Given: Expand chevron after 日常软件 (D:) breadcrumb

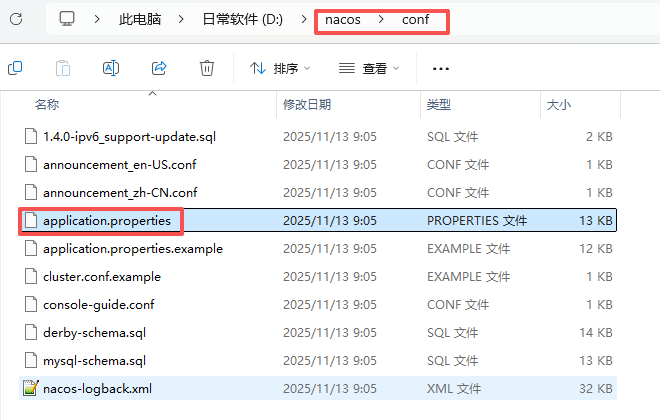Looking at the screenshot, I should [304, 19].
